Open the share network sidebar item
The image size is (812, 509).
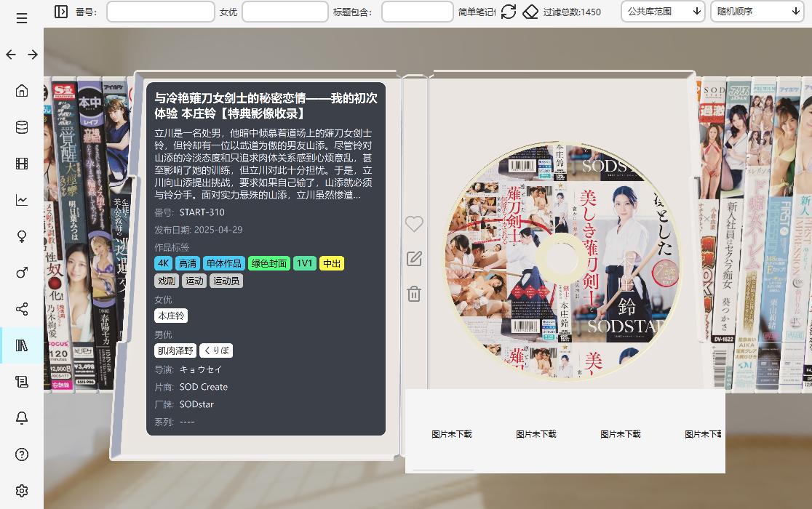click(x=22, y=309)
